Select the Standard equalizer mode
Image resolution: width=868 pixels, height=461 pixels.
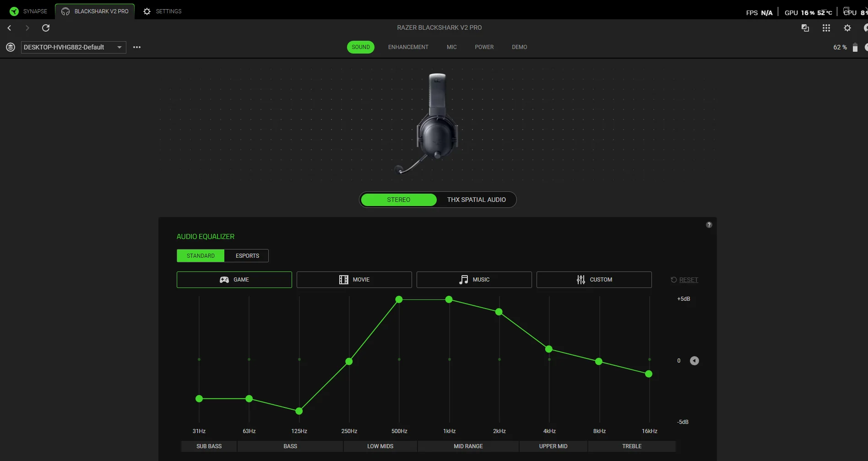201,256
